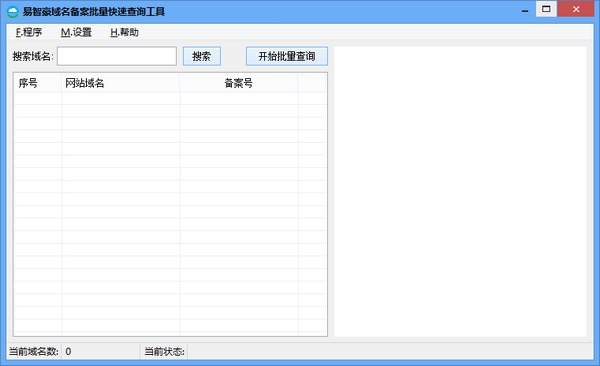Focus the 搜索域名 input field

(117, 56)
